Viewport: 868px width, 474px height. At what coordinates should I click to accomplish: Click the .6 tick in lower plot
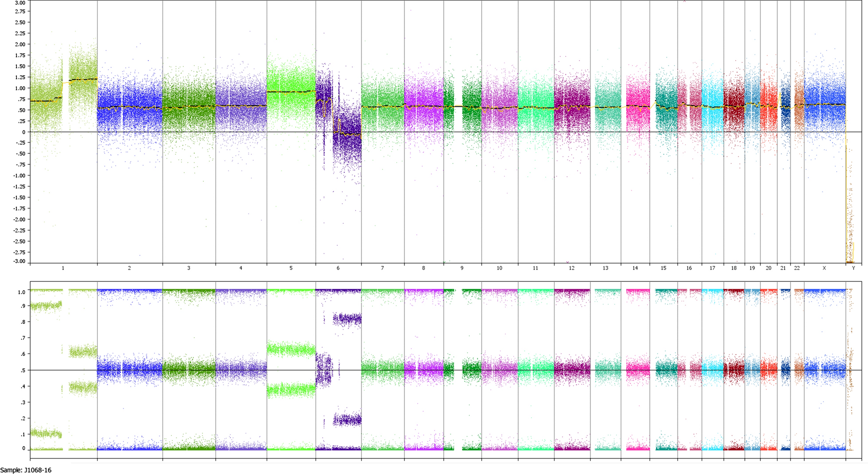pyautogui.click(x=23, y=354)
